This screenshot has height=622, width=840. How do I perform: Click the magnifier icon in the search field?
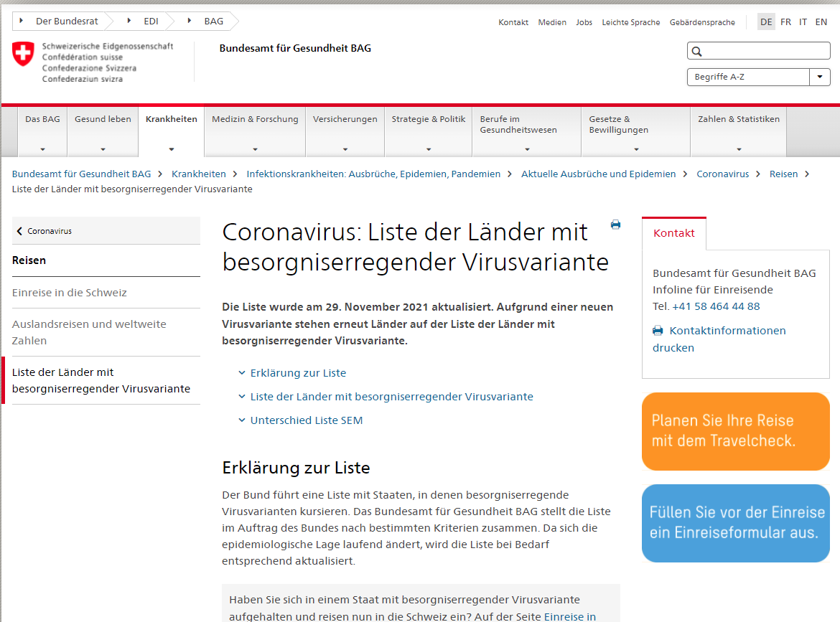pos(696,52)
